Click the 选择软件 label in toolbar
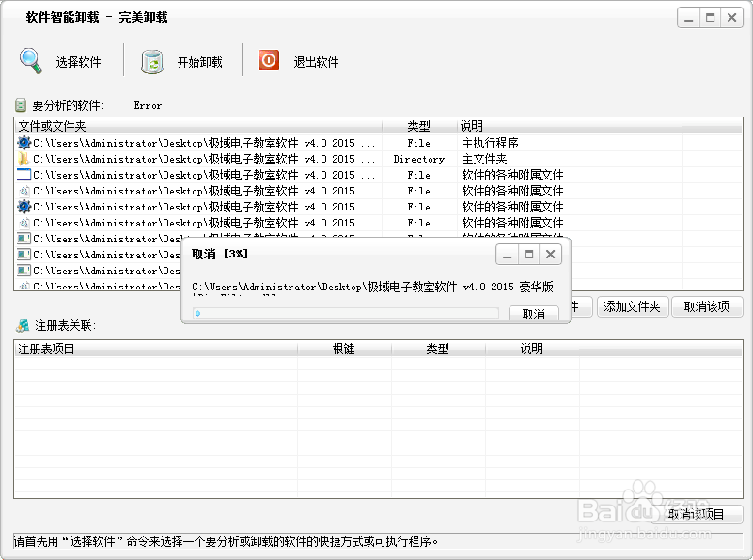This screenshot has width=753, height=560. [x=78, y=62]
